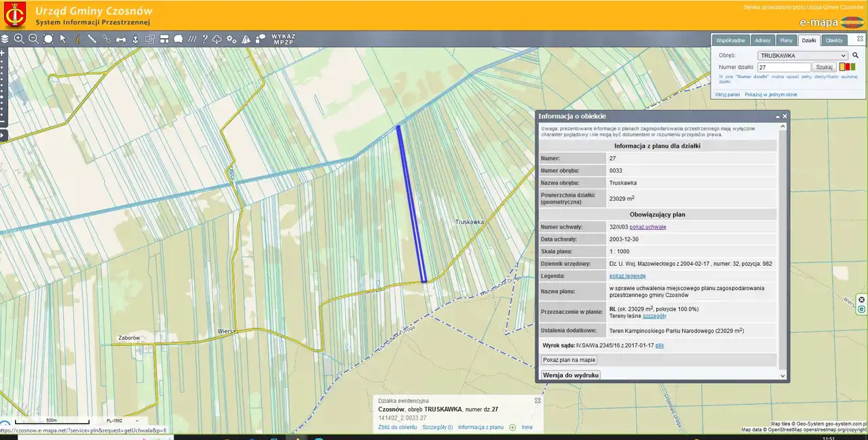This screenshot has width=868, height=440.
Task: Follow the 'pokaż uchwałę' link
Action: (647, 226)
